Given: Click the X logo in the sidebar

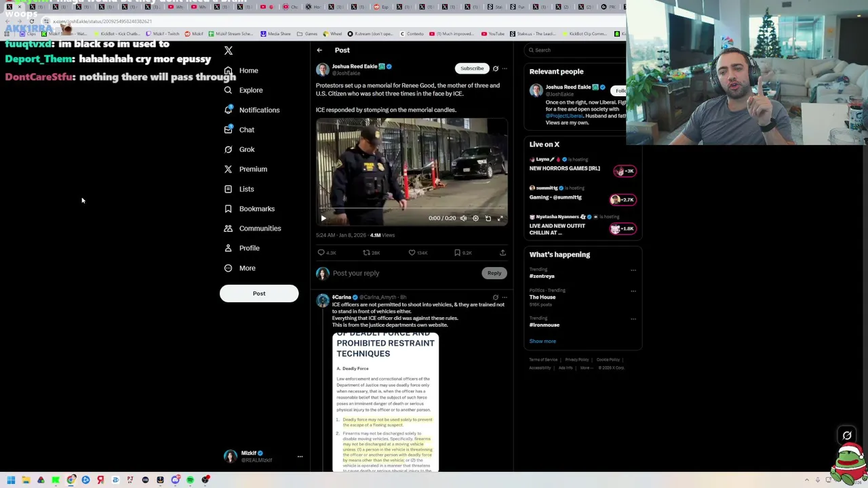Looking at the screenshot, I should pyautogui.click(x=229, y=51).
